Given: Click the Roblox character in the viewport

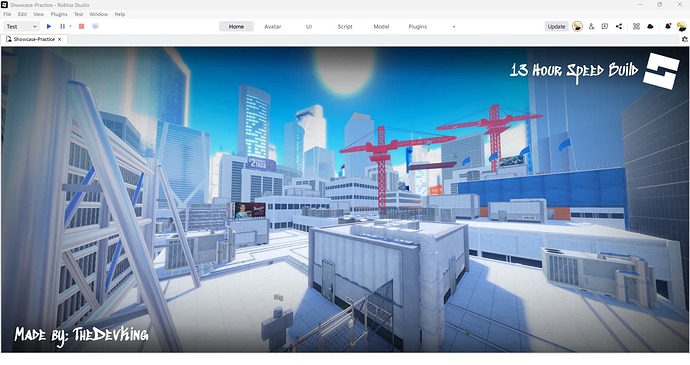Looking at the screenshot, I should click(276, 328).
